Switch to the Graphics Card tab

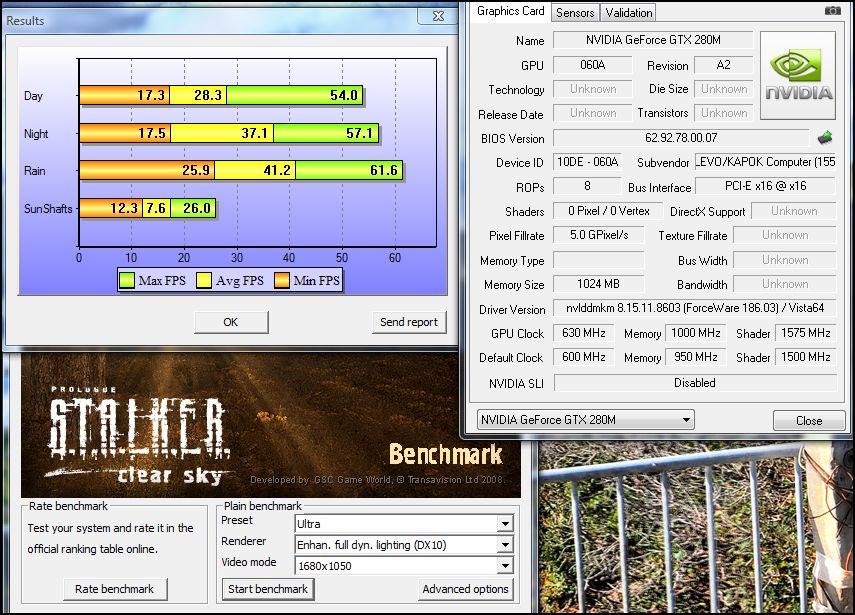pos(510,11)
